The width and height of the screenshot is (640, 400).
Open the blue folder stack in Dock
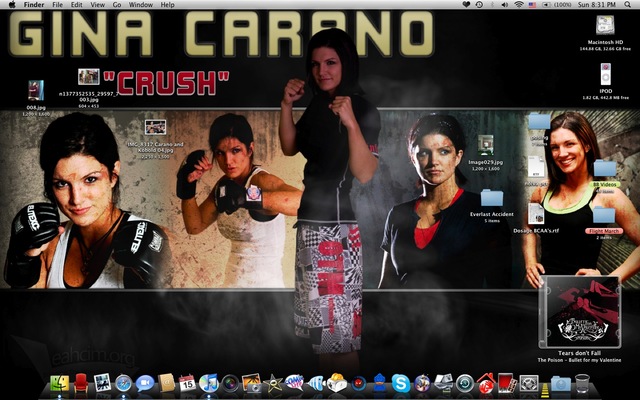point(561,384)
